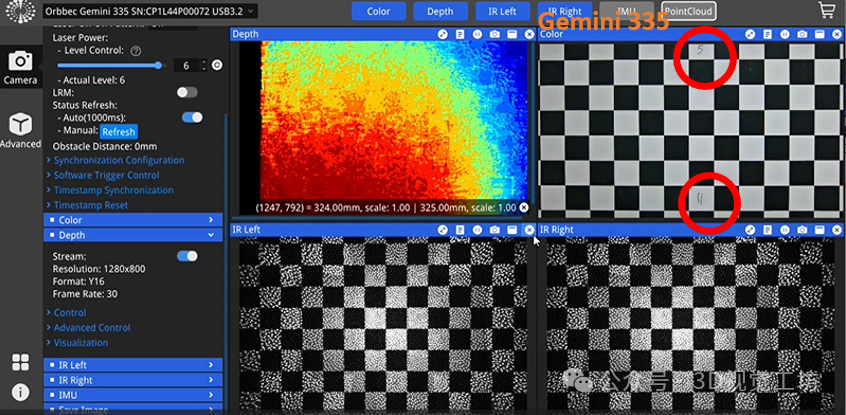Expand the Color settings section
This screenshot has height=415, width=846.
click(133, 220)
